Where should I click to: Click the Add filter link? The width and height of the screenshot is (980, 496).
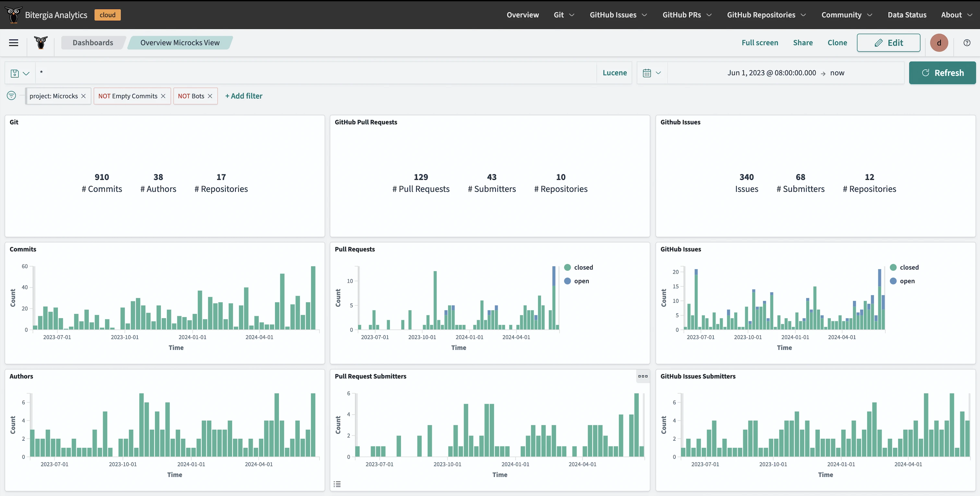[x=244, y=96]
